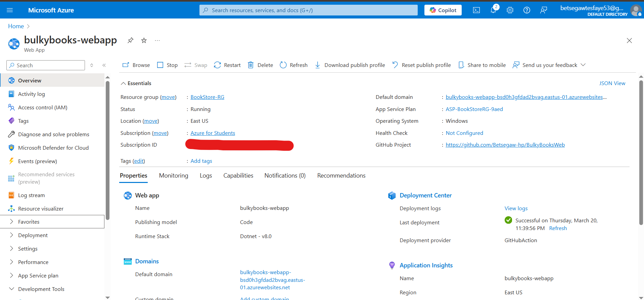Click the main pane vertical scrollbar
644x300 pixels.
[641, 152]
